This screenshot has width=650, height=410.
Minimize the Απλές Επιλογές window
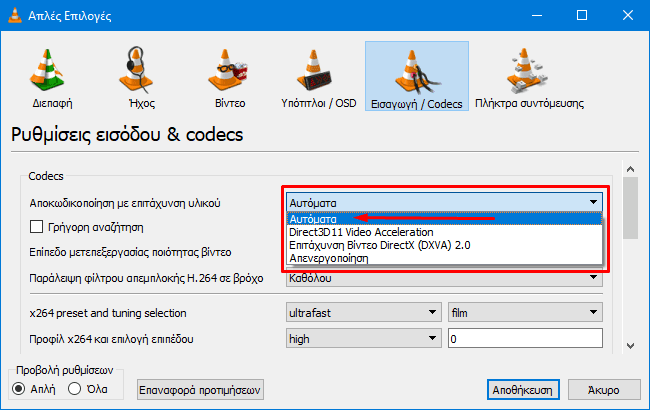(537, 15)
